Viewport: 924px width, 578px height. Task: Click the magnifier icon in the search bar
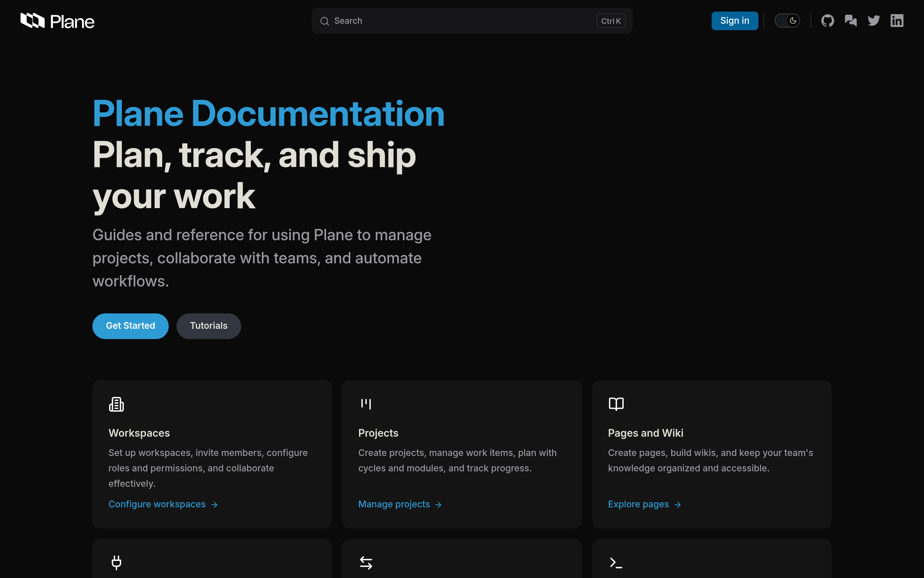tap(325, 21)
